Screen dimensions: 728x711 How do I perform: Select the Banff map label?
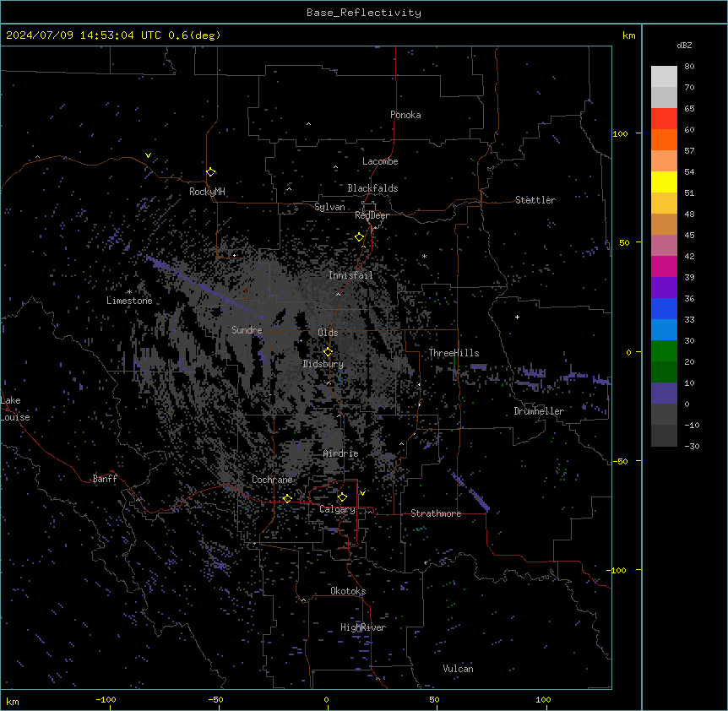point(105,479)
